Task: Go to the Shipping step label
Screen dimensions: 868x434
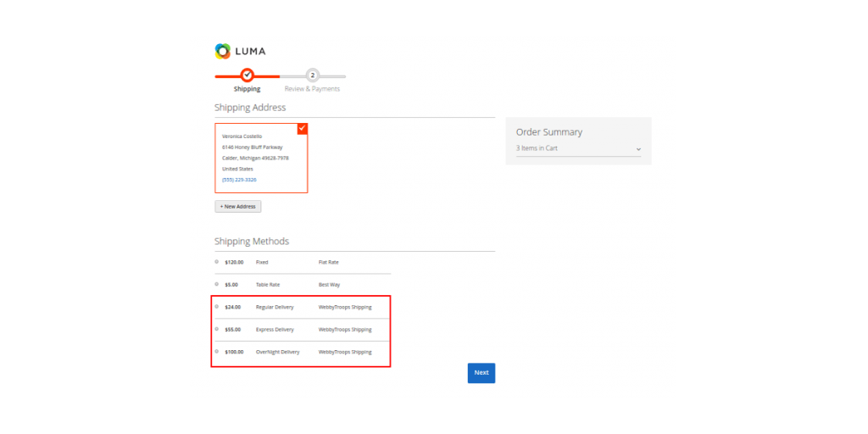Action: [247, 88]
